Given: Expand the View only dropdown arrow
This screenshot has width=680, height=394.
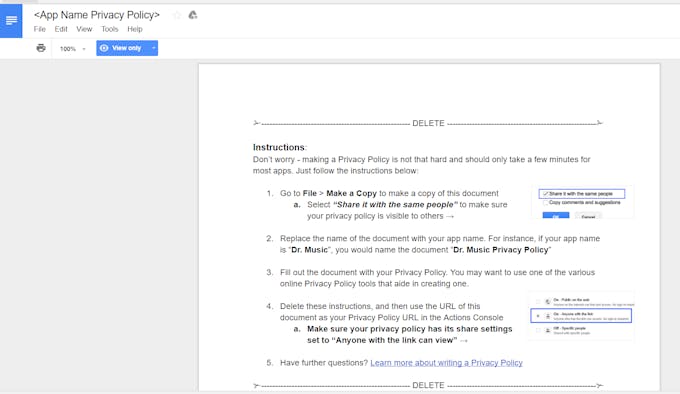Looking at the screenshot, I should point(154,48).
